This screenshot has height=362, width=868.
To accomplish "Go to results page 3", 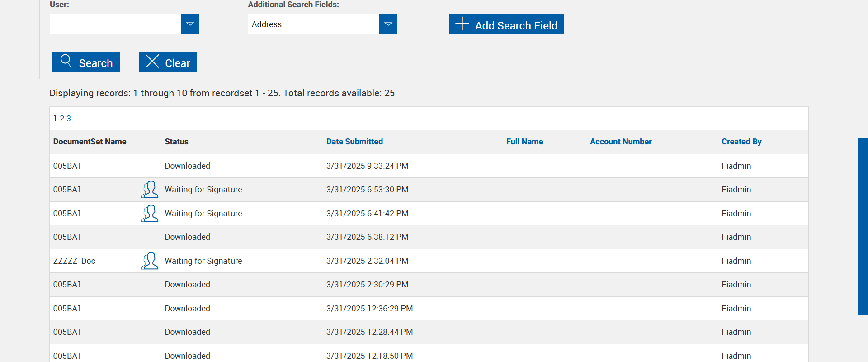I will [69, 119].
